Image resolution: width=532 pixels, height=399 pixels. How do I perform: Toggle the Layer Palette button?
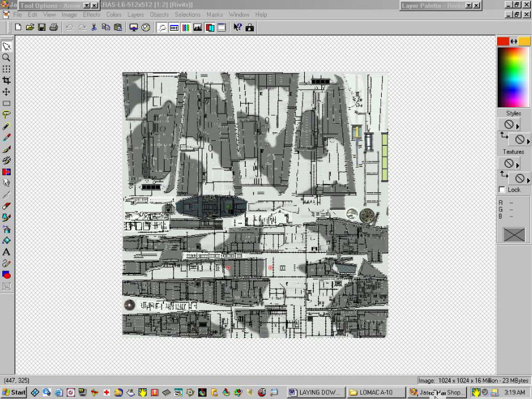209,27
